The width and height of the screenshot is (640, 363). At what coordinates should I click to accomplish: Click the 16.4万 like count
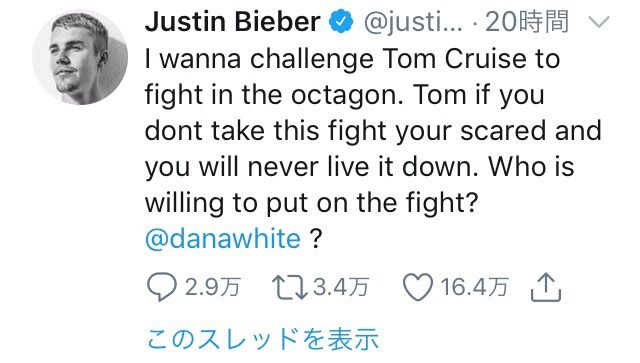474,287
